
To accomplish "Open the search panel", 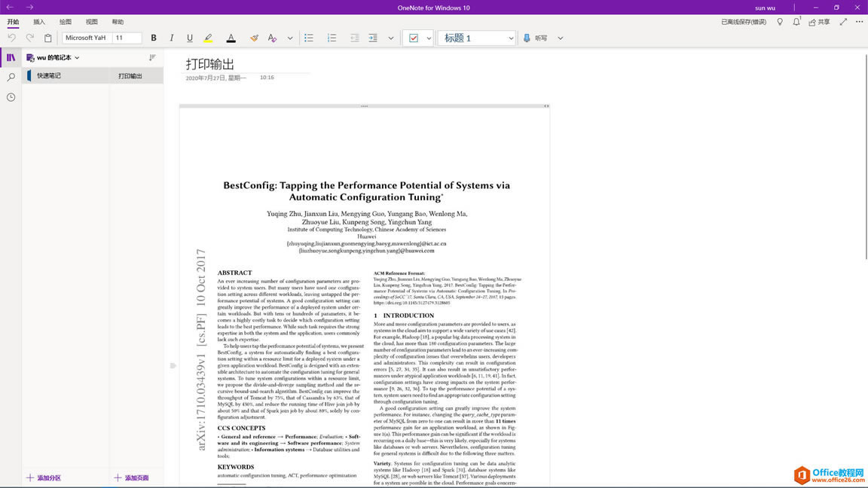I will [11, 76].
